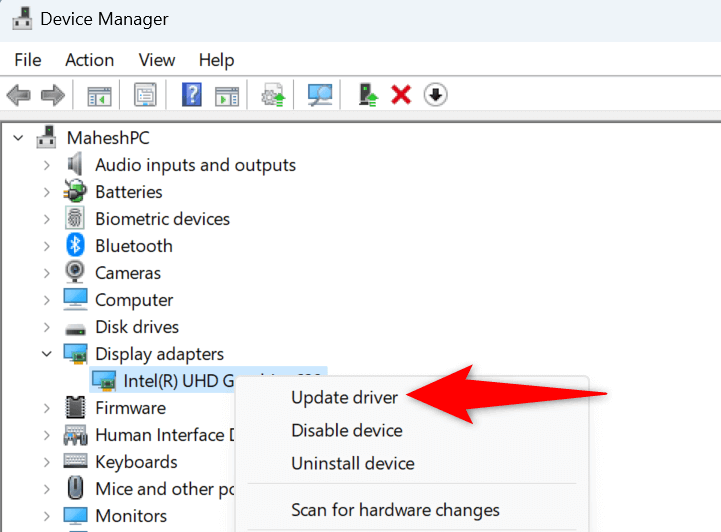Click the red X Uninstall device icon
Screen dimensions: 721x532
pyautogui.click(x=401, y=95)
